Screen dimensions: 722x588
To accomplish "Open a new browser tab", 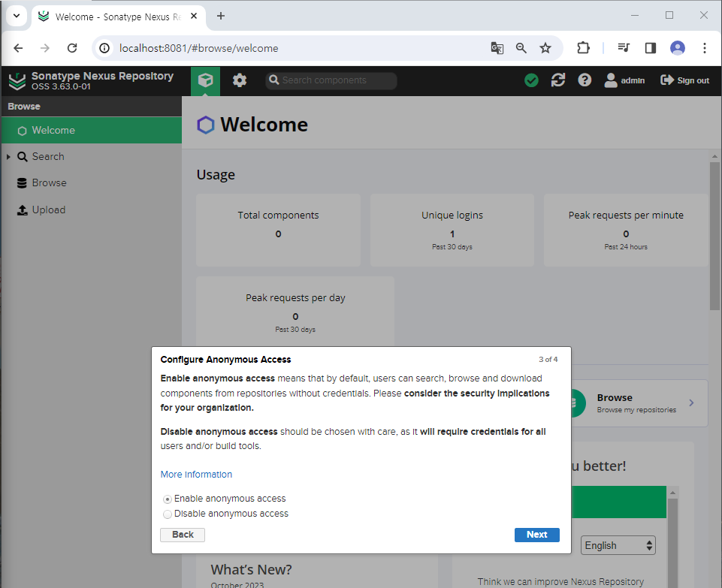I will 221,16.
